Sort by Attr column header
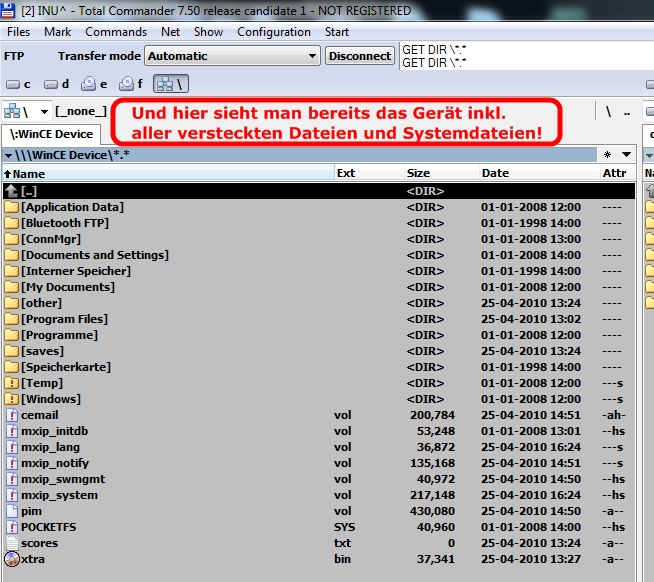654x582 pixels. (617, 173)
